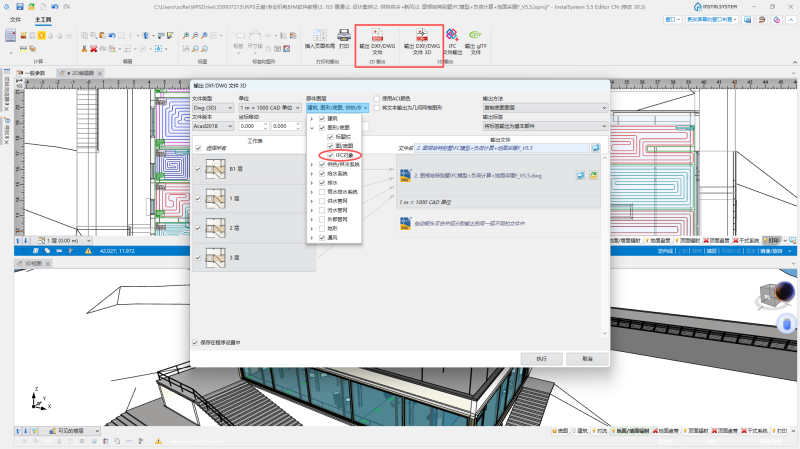Open the Acad2018 file version dropdown
This screenshot has height=449, width=800.
(213, 126)
